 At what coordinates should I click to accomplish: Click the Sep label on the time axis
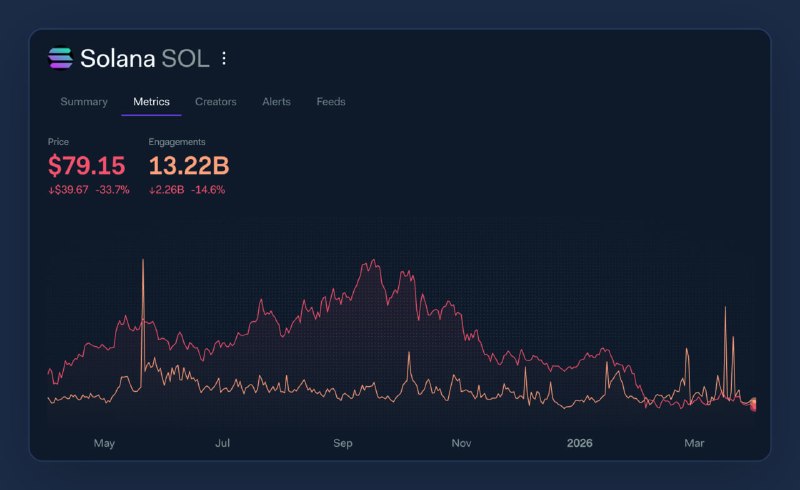click(343, 443)
